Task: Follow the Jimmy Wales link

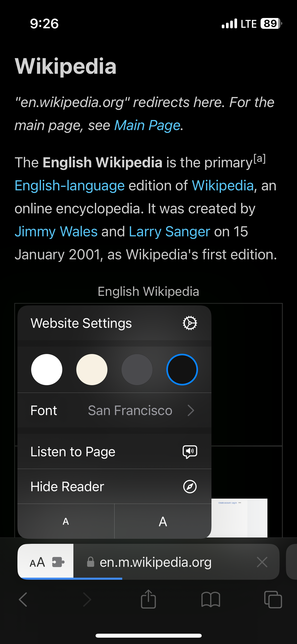Action: [x=56, y=232]
